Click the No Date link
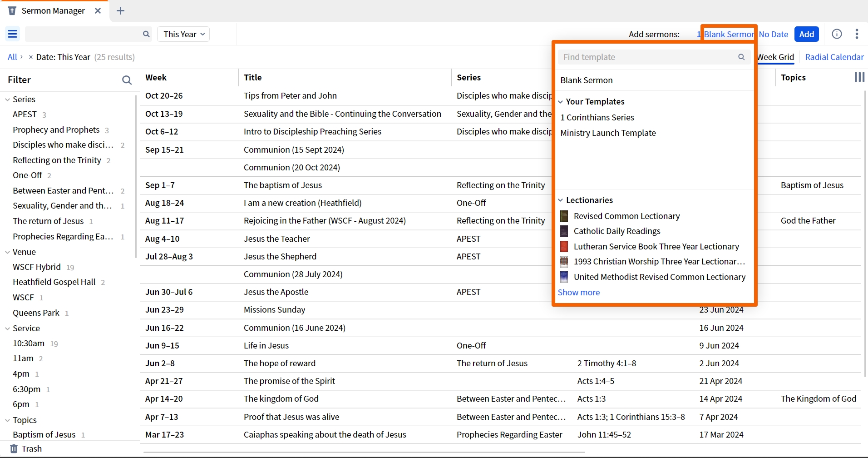Screen dimensions: 868x458 click(773, 34)
